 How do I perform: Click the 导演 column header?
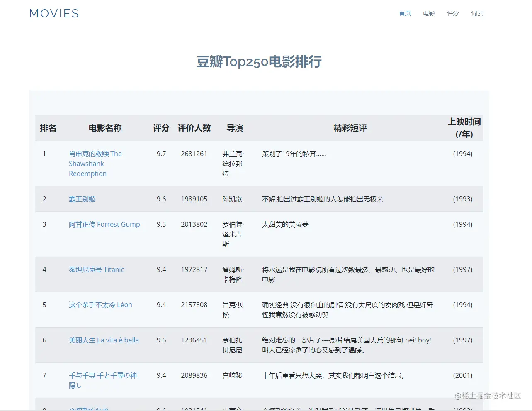tap(235, 128)
